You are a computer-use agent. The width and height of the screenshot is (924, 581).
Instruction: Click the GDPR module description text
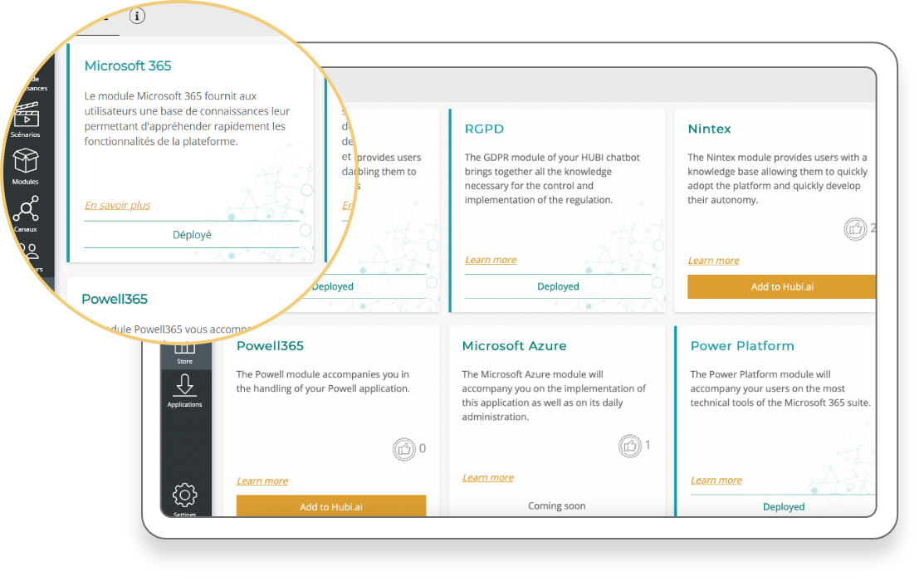pyautogui.click(x=552, y=178)
